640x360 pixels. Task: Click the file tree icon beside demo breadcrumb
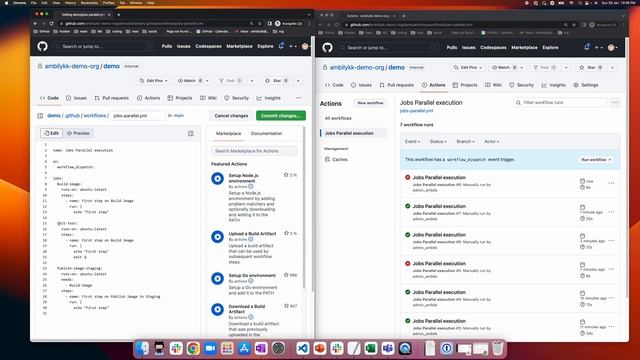40,116
